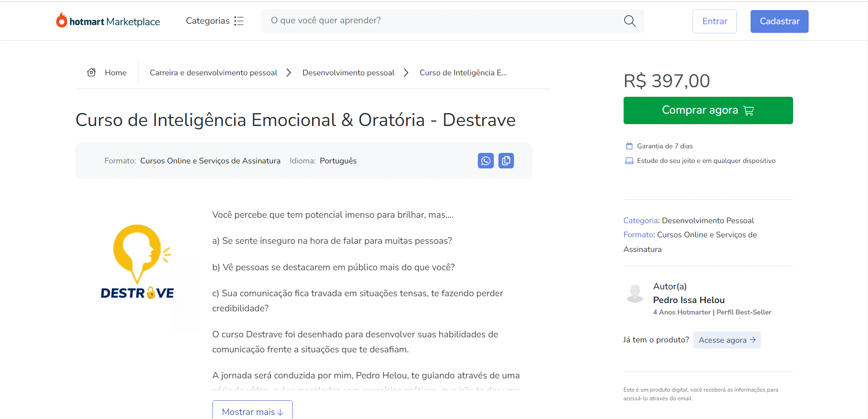Click the Destrave course logo image
Image resolution: width=868 pixels, height=419 pixels.
tap(137, 262)
